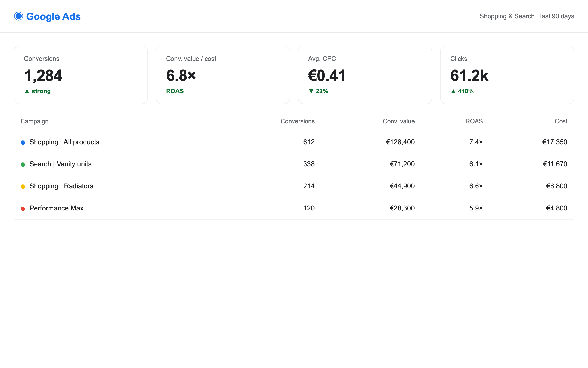Viewport: 588px width, 368px height.
Task: Sort by the Conversions column header
Action: (x=297, y=121)
